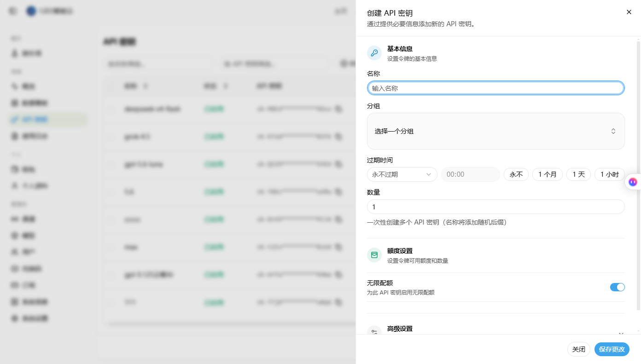Disable the 无限配额 switch
This screenshot has height=364, width=641.
[x=617, y=287]
